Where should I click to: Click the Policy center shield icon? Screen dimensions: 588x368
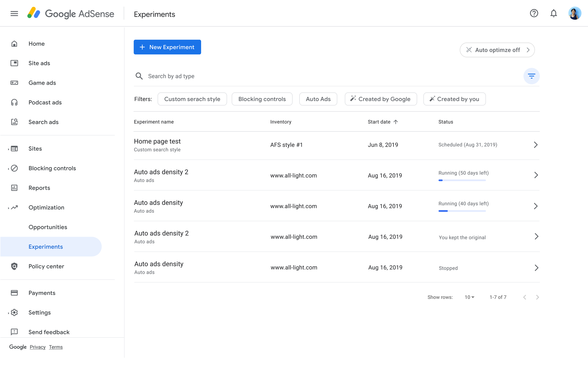[14, 266]
